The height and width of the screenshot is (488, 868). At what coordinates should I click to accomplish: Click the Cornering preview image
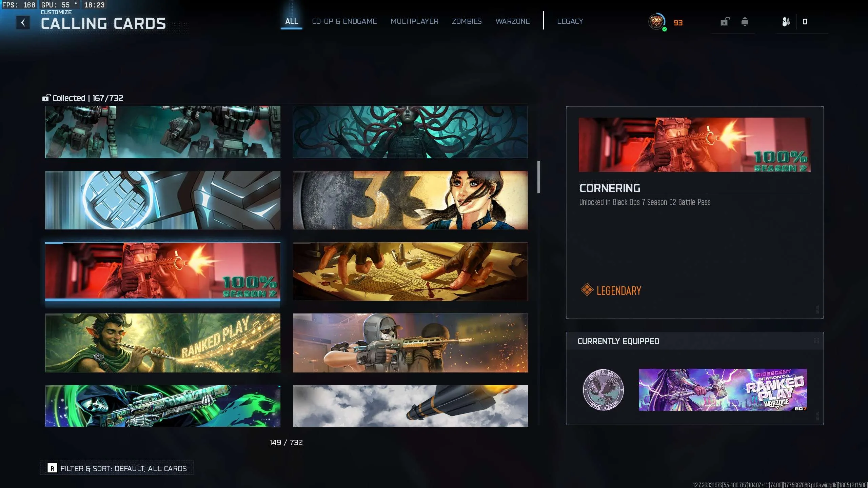pos(695,145)
